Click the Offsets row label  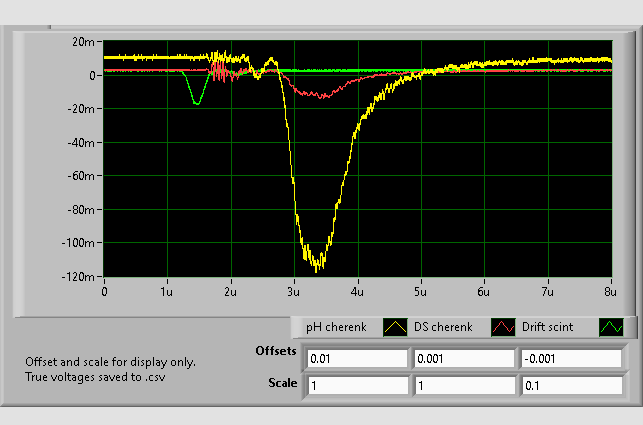click(x=276, y=353)
